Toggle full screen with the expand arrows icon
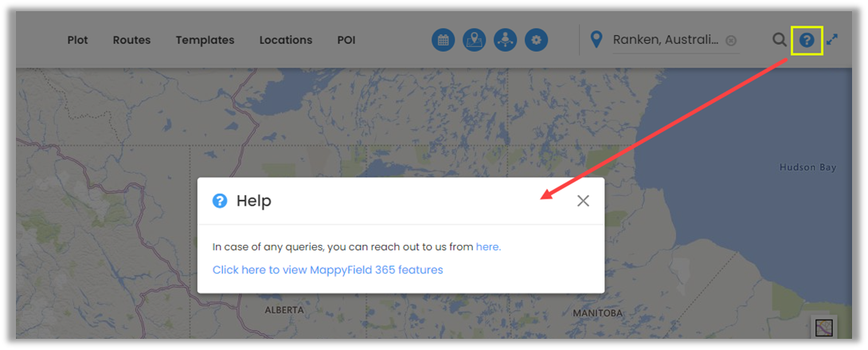The height and width of the screenshot is (350, 868). point(832,40)
